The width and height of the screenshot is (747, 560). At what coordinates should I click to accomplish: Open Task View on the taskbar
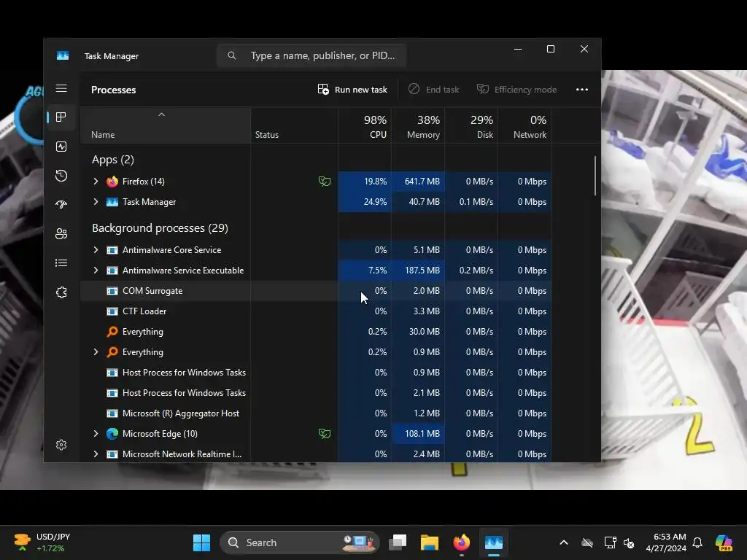(x=398, y=542)
